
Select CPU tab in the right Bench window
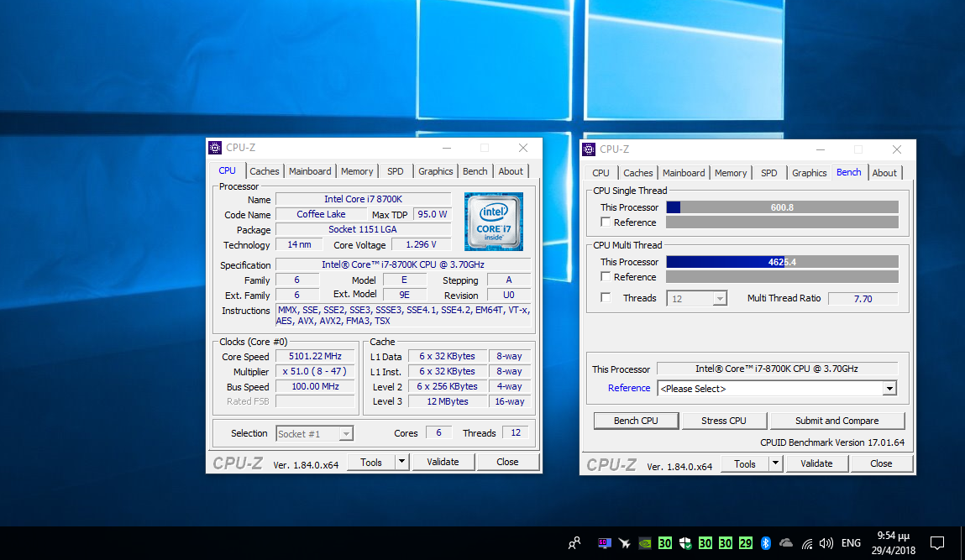click(601, 173)
